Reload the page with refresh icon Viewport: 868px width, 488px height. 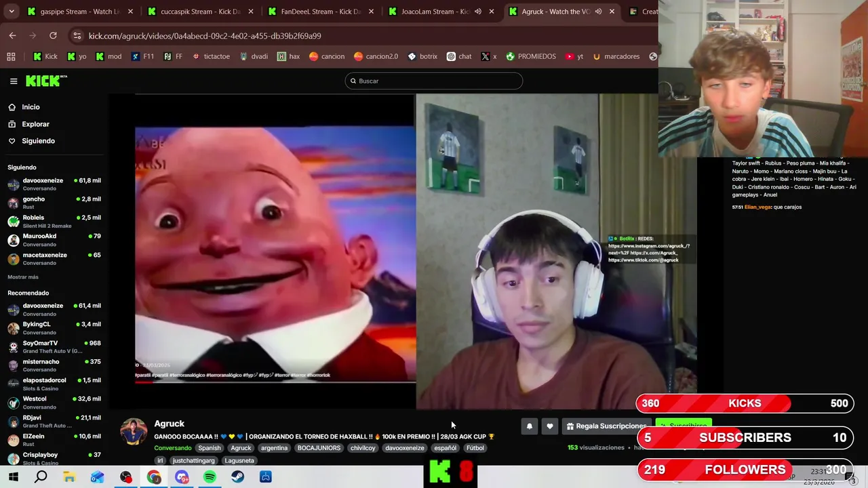53,35
